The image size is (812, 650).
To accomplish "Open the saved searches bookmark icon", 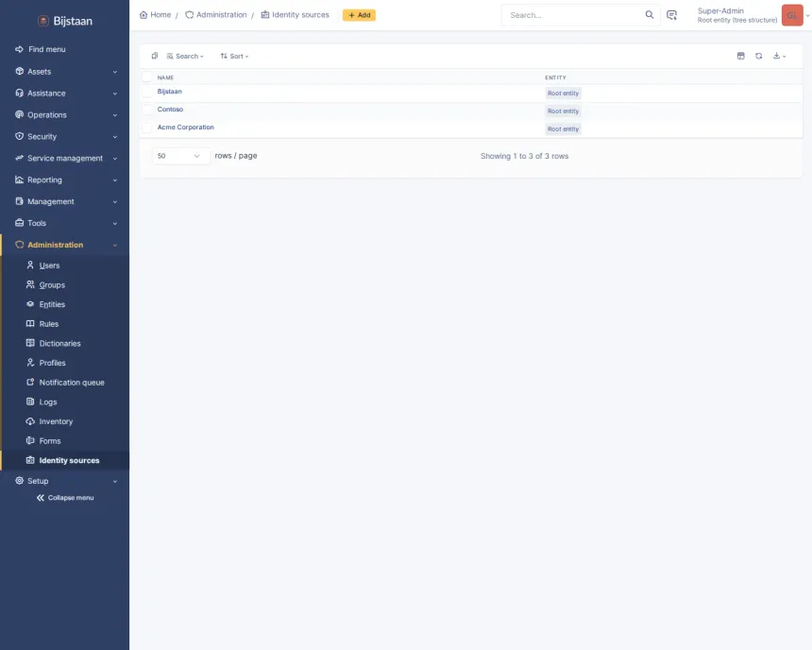I will point(671,15).
